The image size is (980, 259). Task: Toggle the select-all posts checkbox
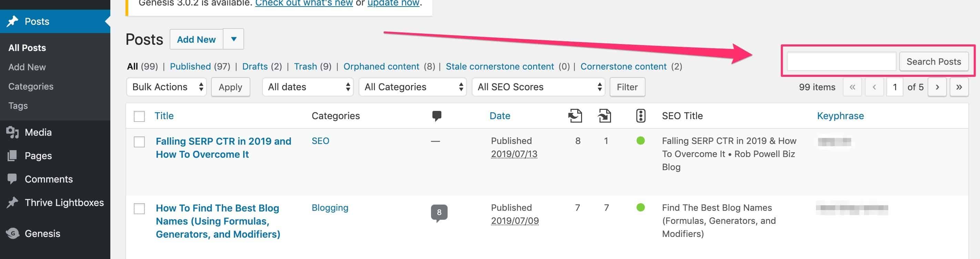pos(139,116)
